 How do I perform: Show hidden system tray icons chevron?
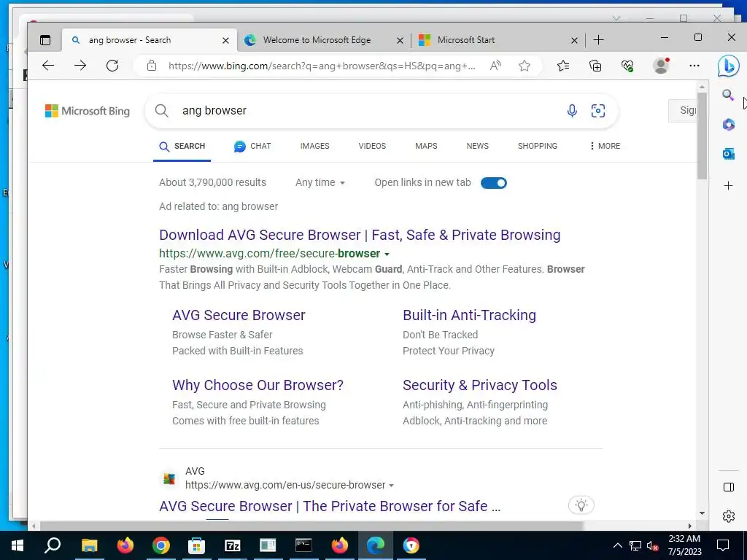pyautogui.click(x=617, y=545)
